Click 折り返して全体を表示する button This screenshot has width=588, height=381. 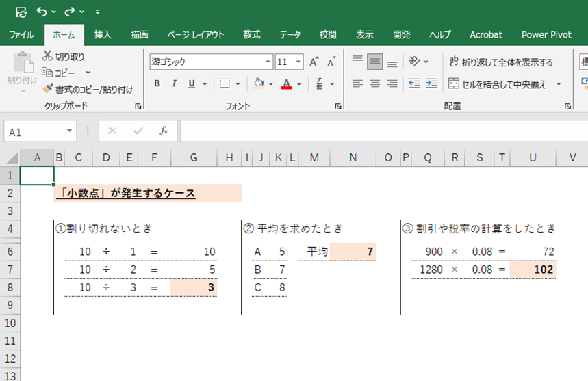coord(500,62)
